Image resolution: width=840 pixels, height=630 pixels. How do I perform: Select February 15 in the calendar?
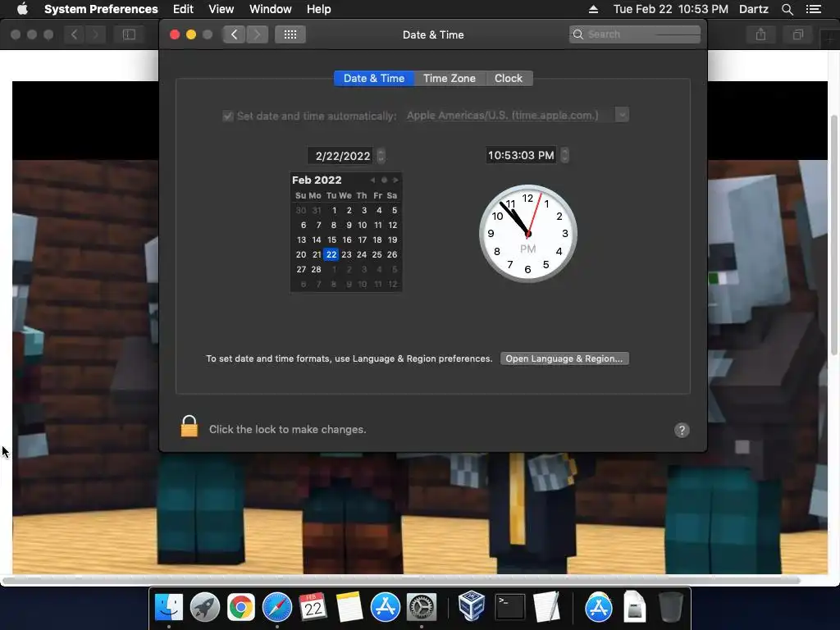tap(331, 240)
